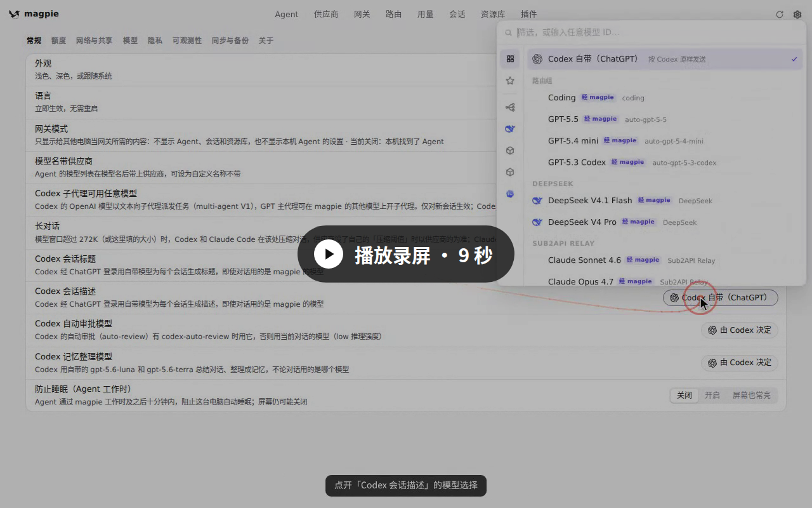Open the settings gear icon

coord(797,15)
